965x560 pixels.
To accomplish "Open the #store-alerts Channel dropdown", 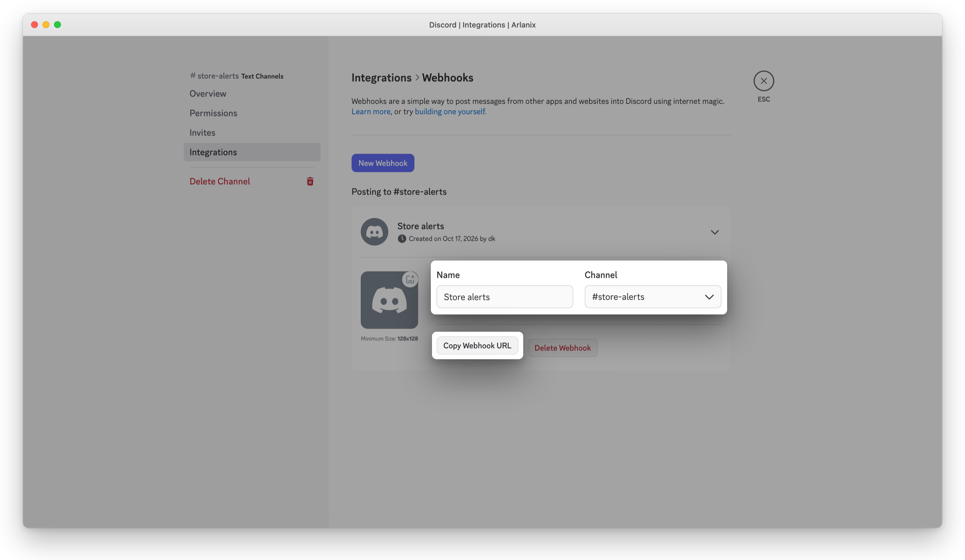I will [652, 297].
